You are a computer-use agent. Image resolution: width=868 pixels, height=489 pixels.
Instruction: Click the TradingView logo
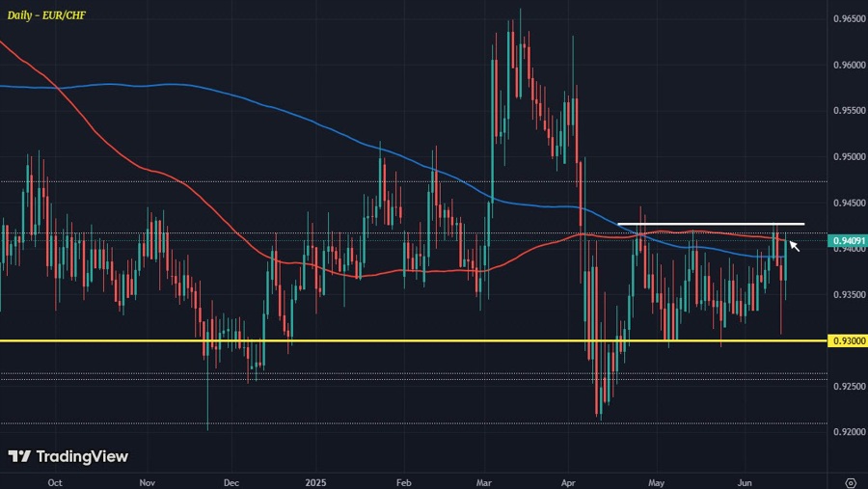[68, 456]
